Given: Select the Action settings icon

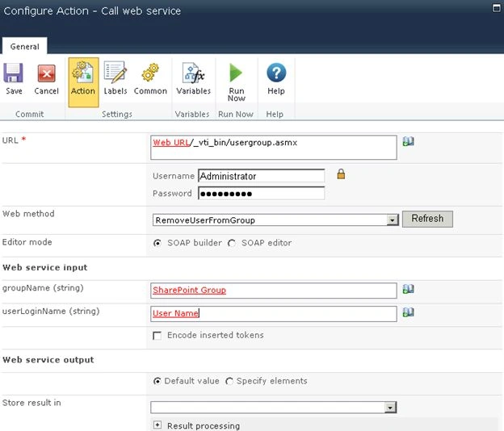Looking at the screenshot, I should pos(83,73).
